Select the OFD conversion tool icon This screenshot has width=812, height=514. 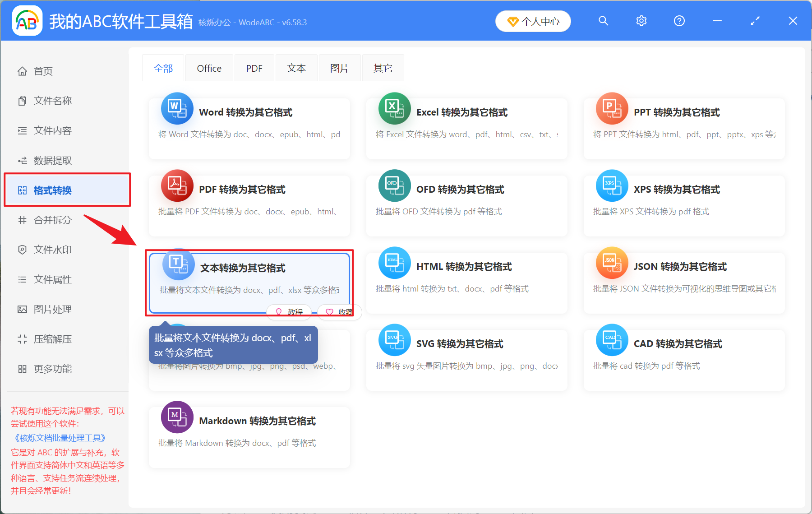(394, 185)
